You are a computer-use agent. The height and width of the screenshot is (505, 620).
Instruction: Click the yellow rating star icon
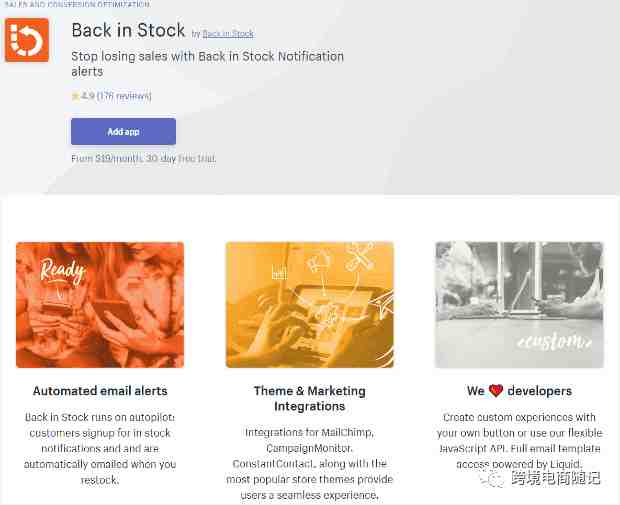coord(75,96)
